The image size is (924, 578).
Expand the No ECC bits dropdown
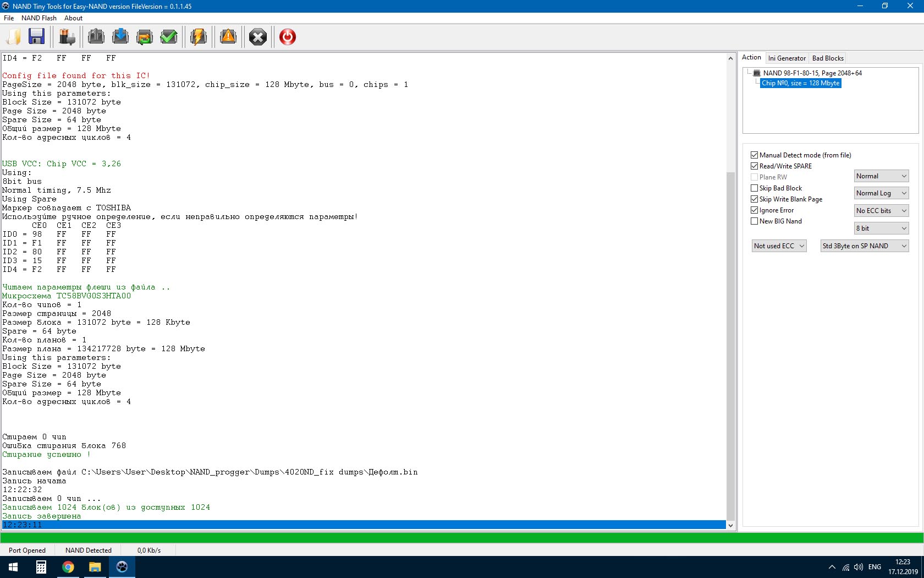coord(881,211)
